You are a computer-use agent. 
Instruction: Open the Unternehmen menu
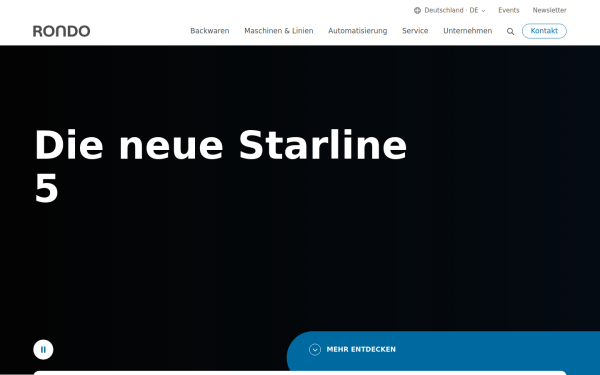point(467,31)
